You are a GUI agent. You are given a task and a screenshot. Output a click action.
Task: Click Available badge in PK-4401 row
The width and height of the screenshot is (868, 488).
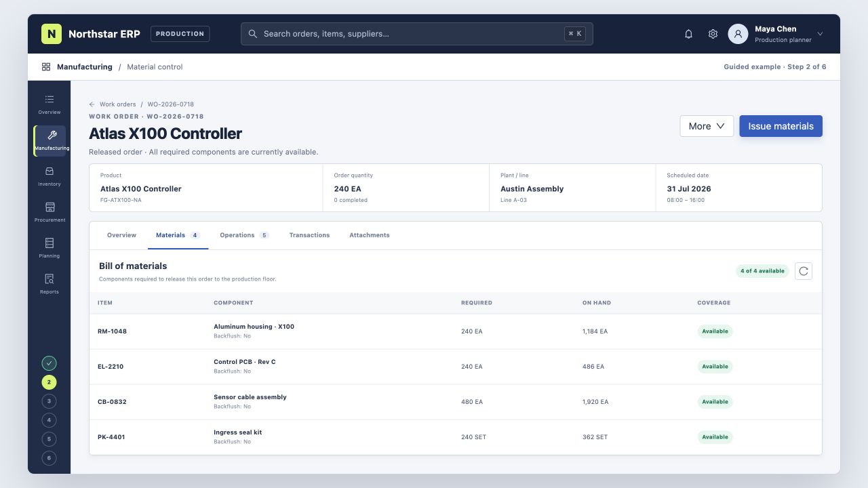[x=715, y=437]
